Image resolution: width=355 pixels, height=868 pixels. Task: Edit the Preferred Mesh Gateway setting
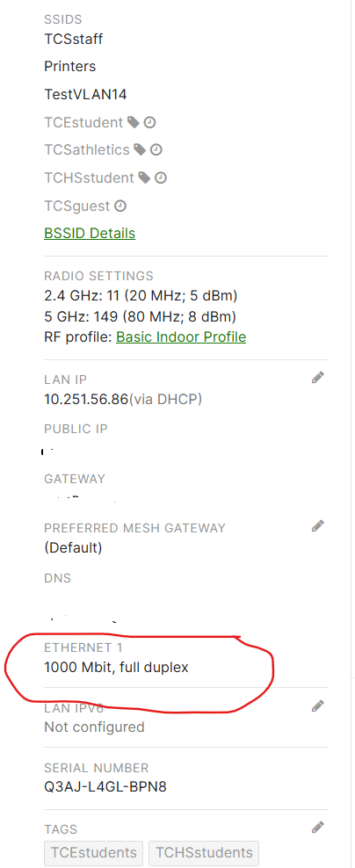[317, 525]
